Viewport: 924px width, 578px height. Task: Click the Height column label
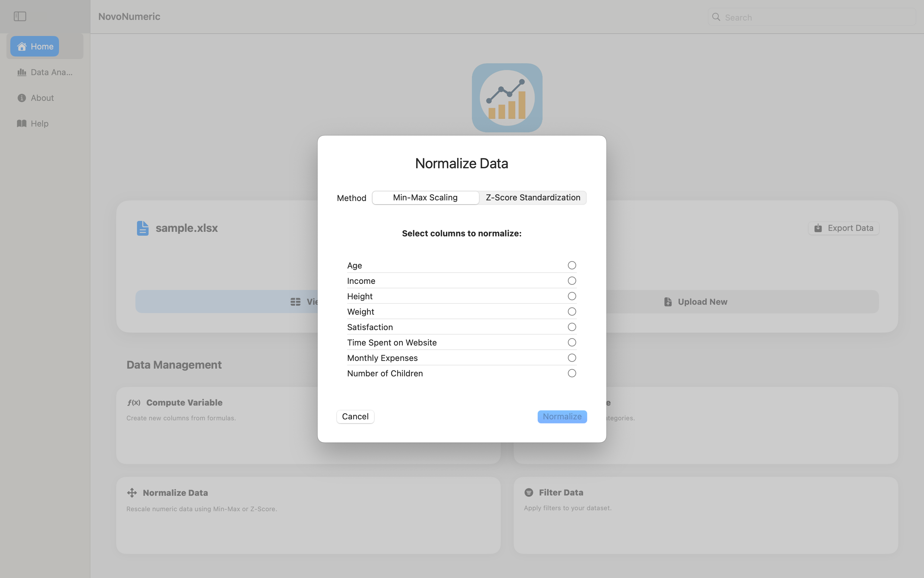click(360, 296)
